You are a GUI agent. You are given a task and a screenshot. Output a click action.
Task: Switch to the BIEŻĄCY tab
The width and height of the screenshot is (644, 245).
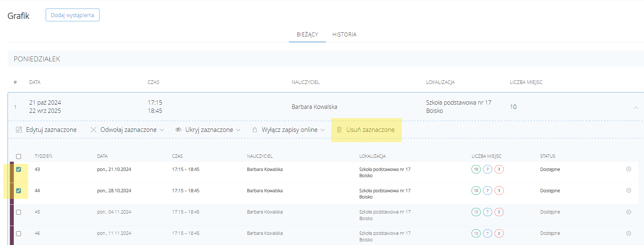307,34
